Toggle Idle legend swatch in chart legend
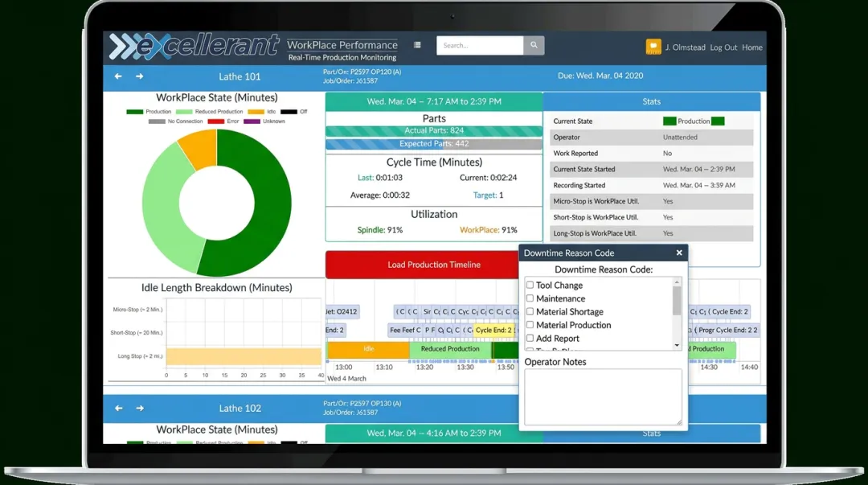868x485 pixels. pos(256,112)
